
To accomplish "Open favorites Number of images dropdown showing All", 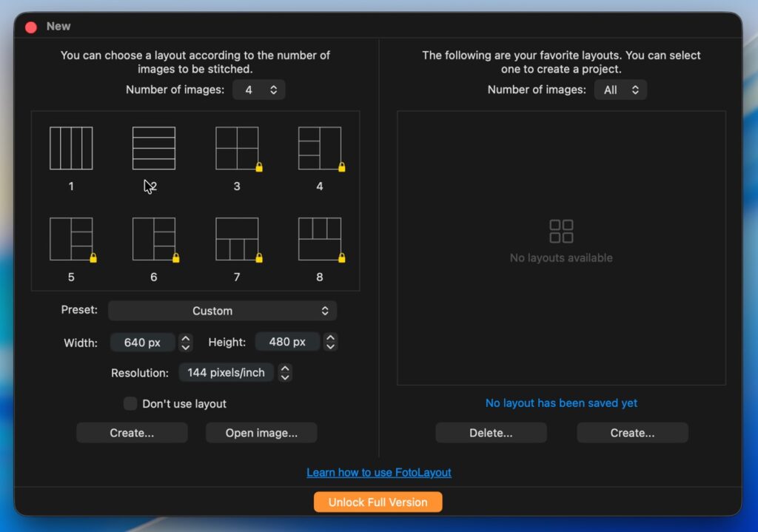I will pyautogui.click(x=620, y=90).
